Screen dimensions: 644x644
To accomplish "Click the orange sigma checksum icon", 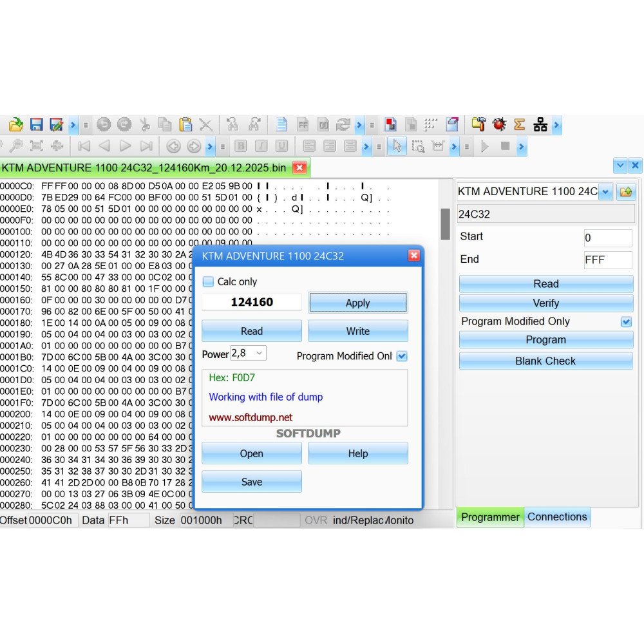I will pos(519,124).
